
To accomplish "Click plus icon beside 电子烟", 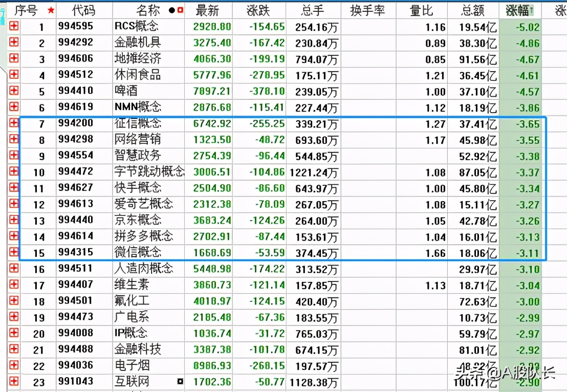I will (x=14, y=365).
